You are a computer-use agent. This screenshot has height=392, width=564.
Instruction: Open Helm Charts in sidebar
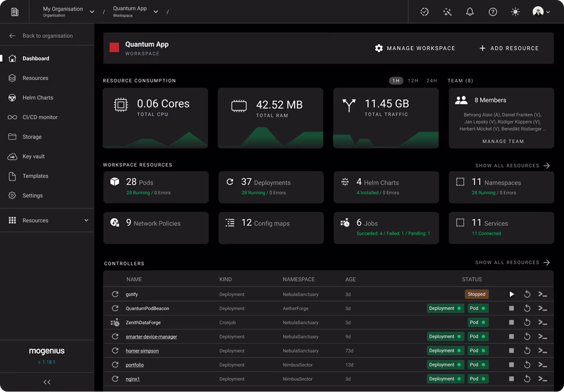coord(38,98)
